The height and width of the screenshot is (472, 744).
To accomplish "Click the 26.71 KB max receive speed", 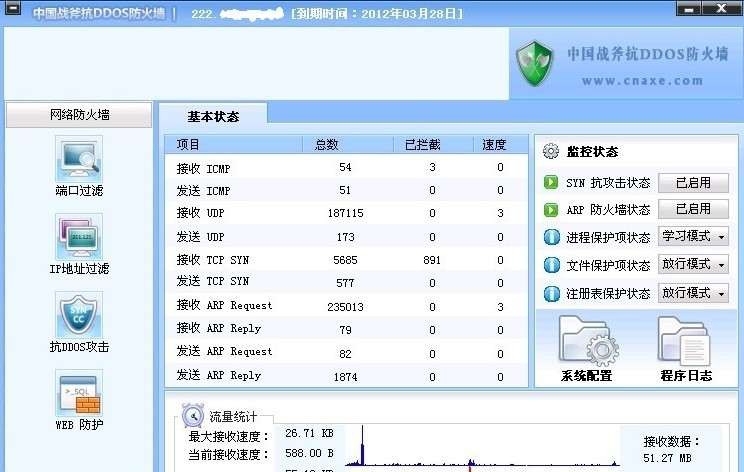I will [309, 433].
